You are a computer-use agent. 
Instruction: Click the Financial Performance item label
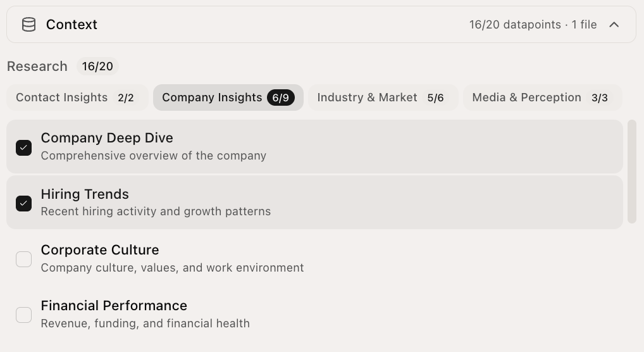click(x=114, y=306)
